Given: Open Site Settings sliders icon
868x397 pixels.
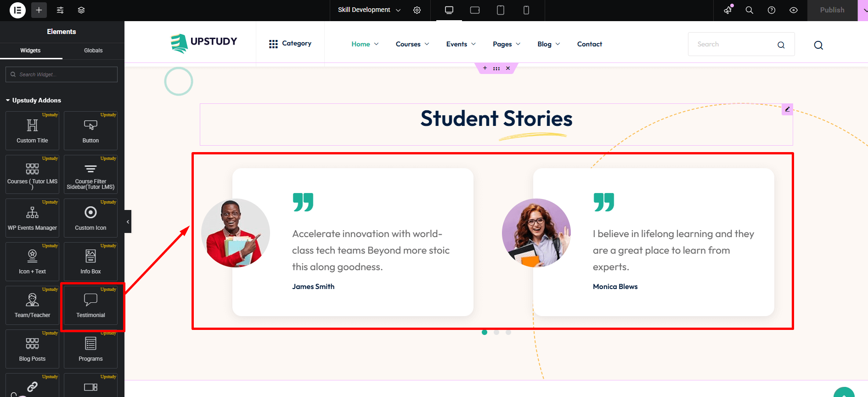Looking at the screenshot, I should 60,10.
